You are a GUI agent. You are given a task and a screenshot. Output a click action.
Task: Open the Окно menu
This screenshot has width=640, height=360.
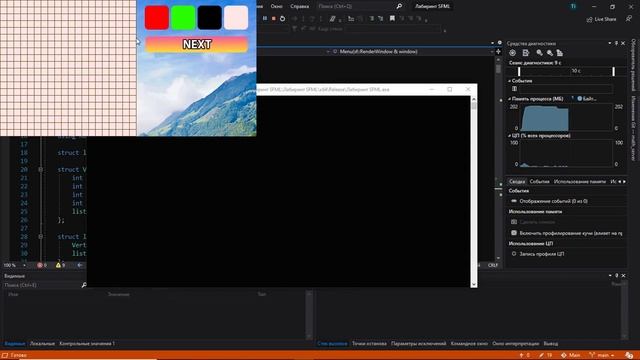[x=276, y=7]
